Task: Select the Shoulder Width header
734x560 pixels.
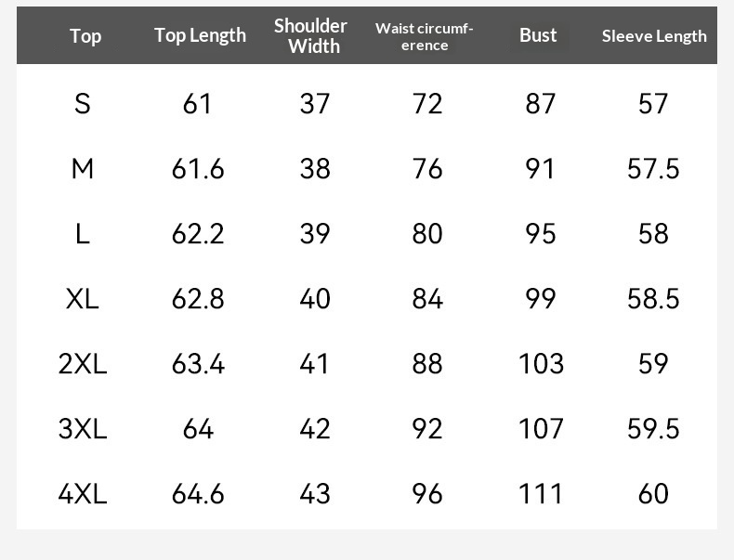Action: 311,36
